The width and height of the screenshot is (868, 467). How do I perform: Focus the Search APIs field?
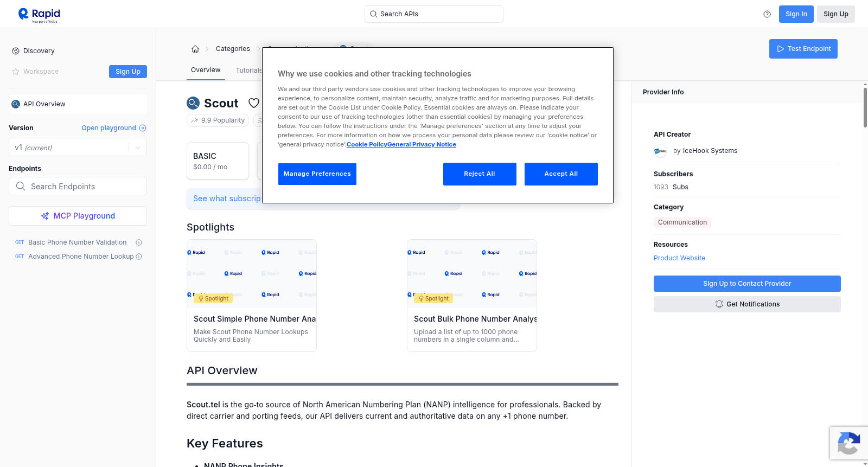pos(434,14)
